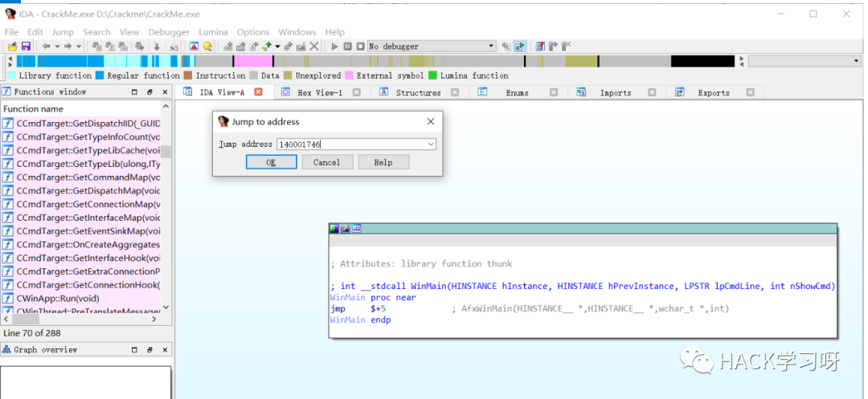868x399 pixels.
Task: Click OK in Jump to address dialog
Action: pyautogui.click(x=271, y=162)
